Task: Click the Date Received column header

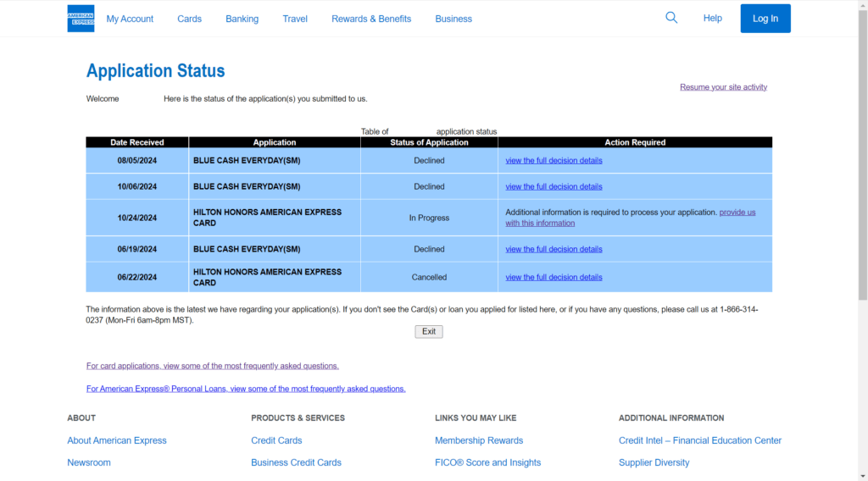Action: 137,142
